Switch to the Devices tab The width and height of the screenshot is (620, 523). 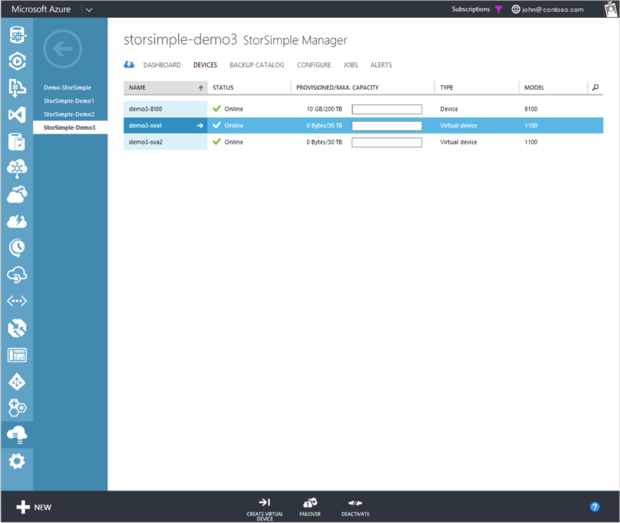205,65
